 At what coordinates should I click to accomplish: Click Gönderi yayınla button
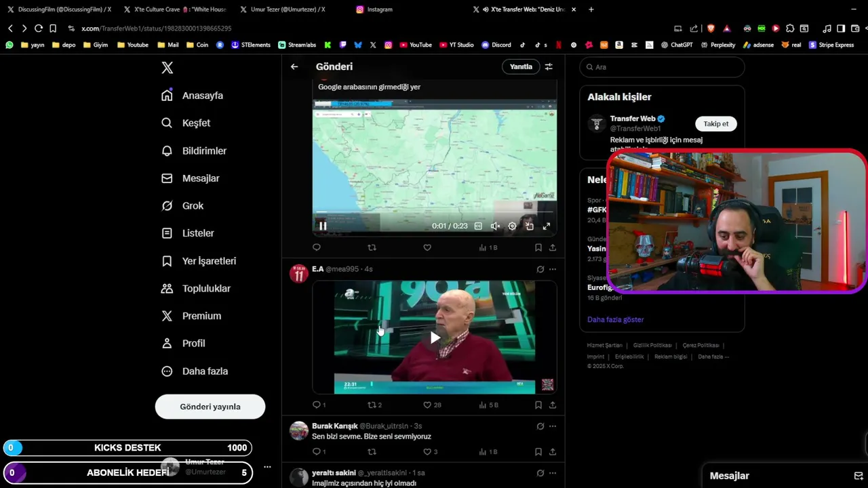(210, 407)
